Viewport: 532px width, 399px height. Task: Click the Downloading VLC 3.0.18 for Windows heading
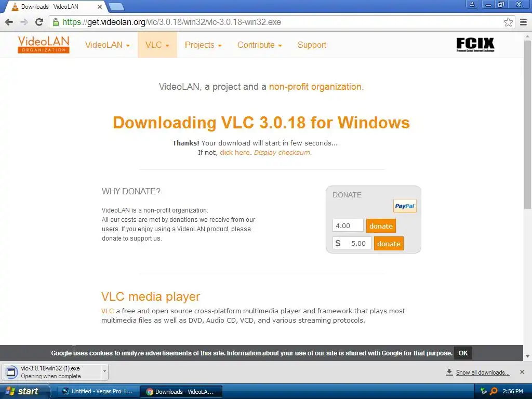pos(261,123)
